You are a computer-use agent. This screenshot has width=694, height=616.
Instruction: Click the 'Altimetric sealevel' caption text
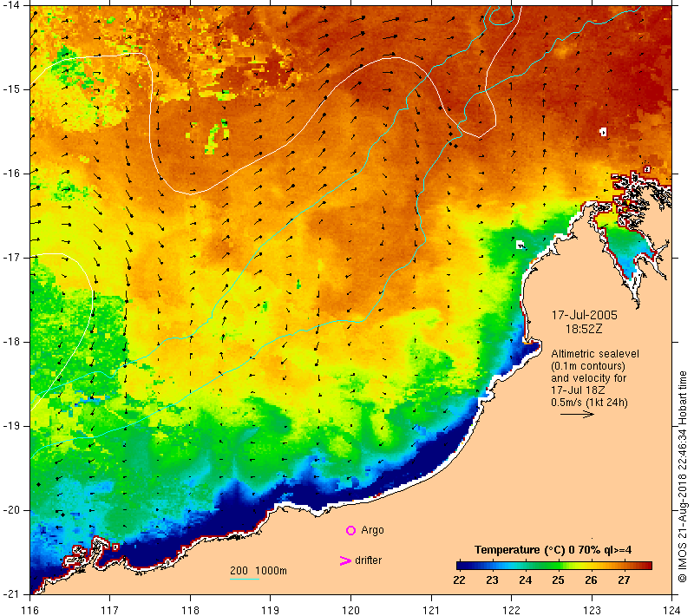coord(595,354)
